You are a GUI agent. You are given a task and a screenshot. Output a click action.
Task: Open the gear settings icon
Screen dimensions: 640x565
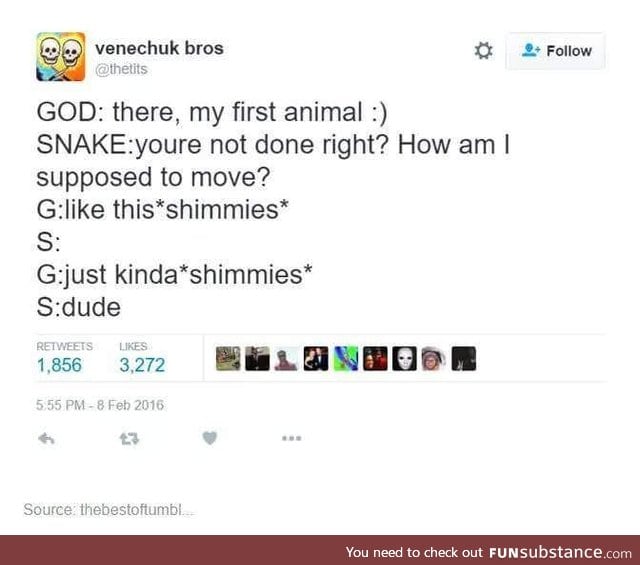[x=483, y=51]
